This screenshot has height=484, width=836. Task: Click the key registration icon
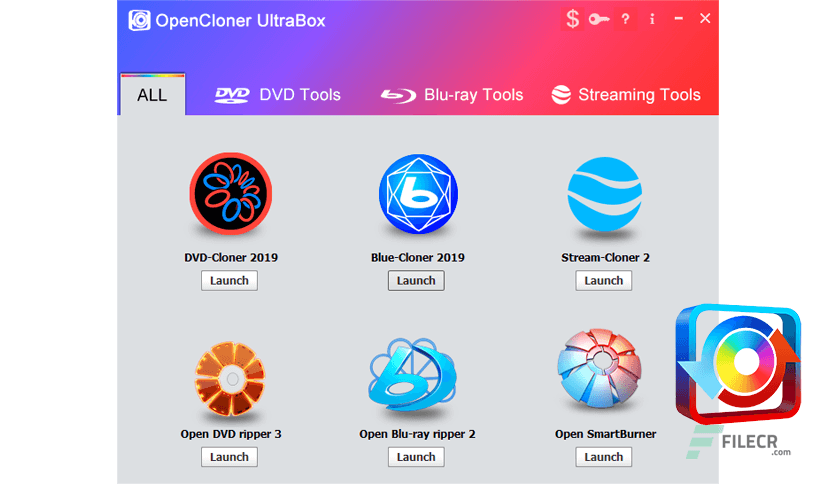(x=599, y=20)
